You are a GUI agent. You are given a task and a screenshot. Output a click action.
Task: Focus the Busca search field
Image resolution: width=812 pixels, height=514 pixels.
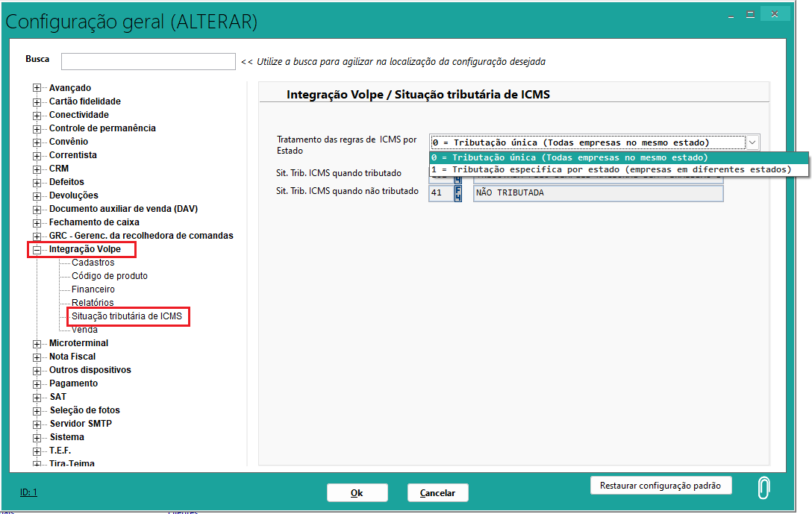[148, 61]
